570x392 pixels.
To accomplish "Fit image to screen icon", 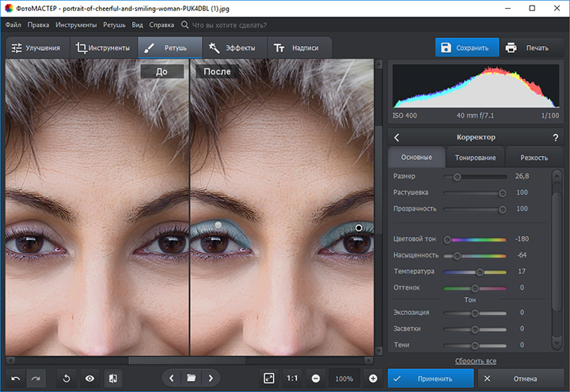I will (x=269, y=379).
